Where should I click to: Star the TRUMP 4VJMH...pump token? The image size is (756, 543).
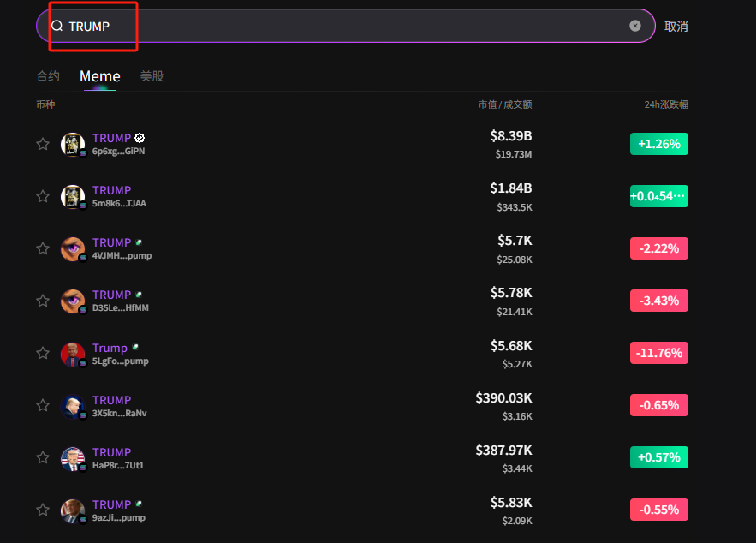43,248
